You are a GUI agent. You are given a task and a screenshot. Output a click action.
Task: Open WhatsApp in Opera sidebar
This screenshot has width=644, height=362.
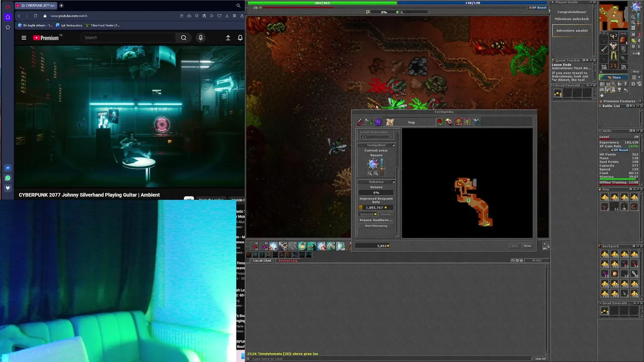8,178
